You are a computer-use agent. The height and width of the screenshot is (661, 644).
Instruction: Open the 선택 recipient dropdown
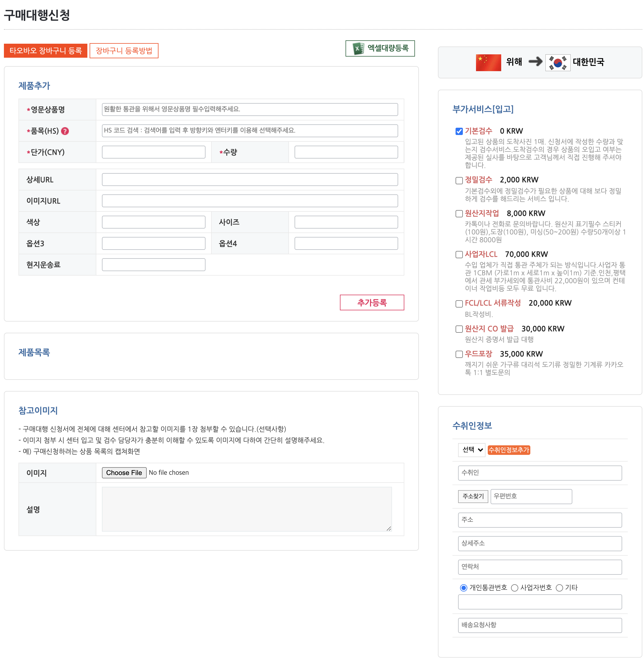(472, 450)
